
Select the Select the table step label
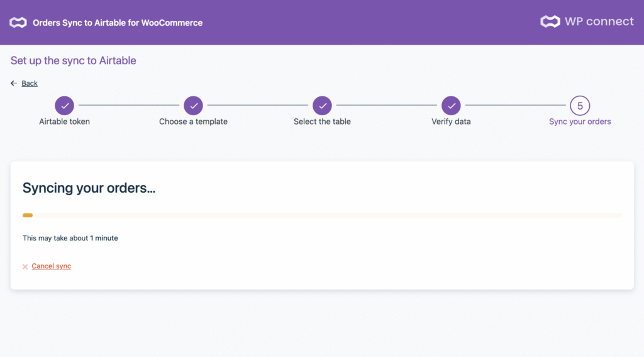(x=322, y=122)
